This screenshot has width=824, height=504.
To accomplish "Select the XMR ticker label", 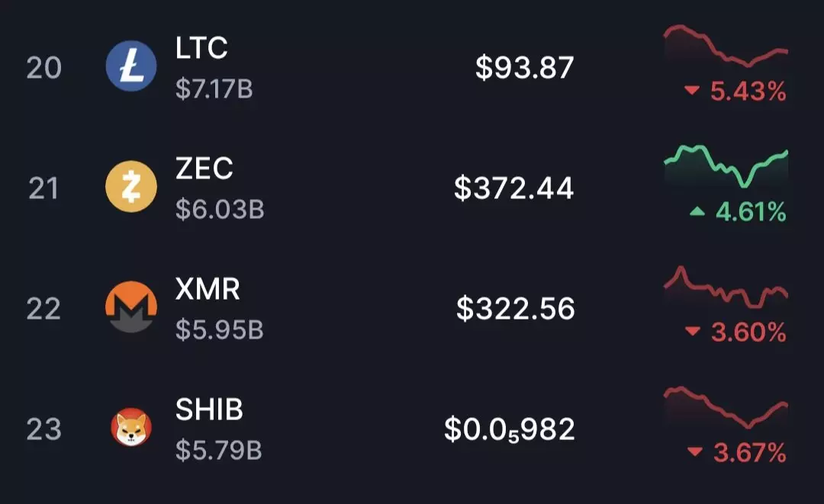I will point(208,289).
